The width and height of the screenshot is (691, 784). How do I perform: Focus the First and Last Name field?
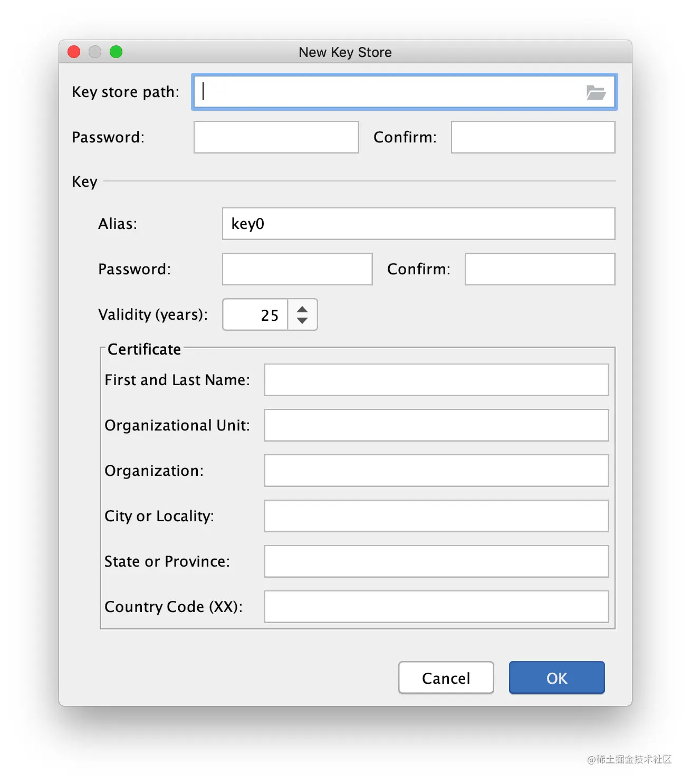pyautogui.click(x=436, y=380)
